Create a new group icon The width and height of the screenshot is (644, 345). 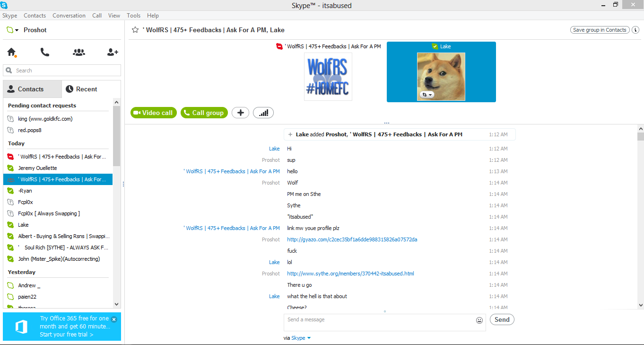(79, 53)
